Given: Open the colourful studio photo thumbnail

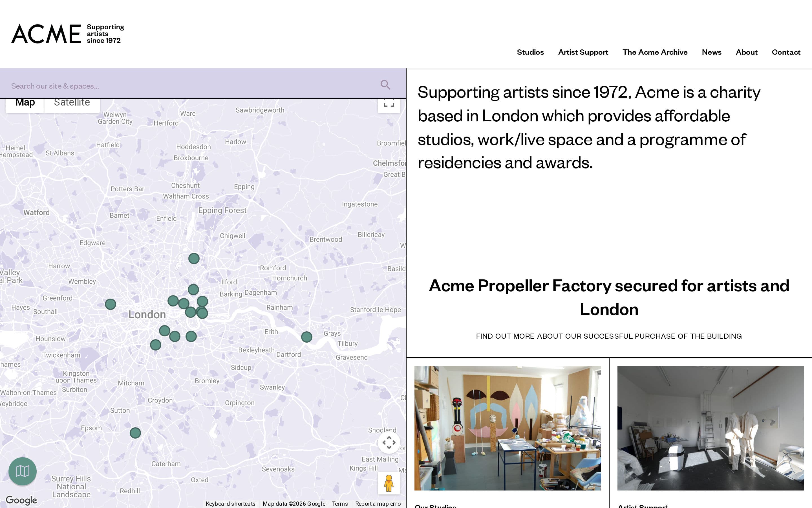Looking at the screenshot, I should 508,428.
